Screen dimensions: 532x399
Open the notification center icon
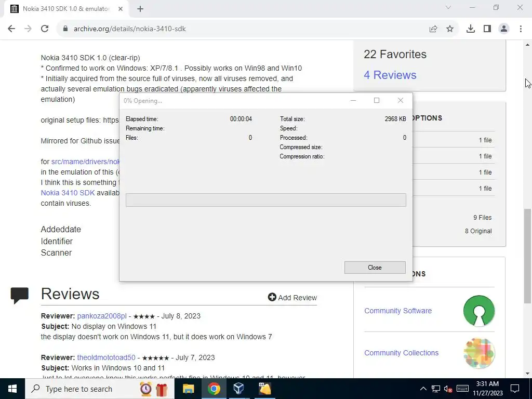click(515, 389)
